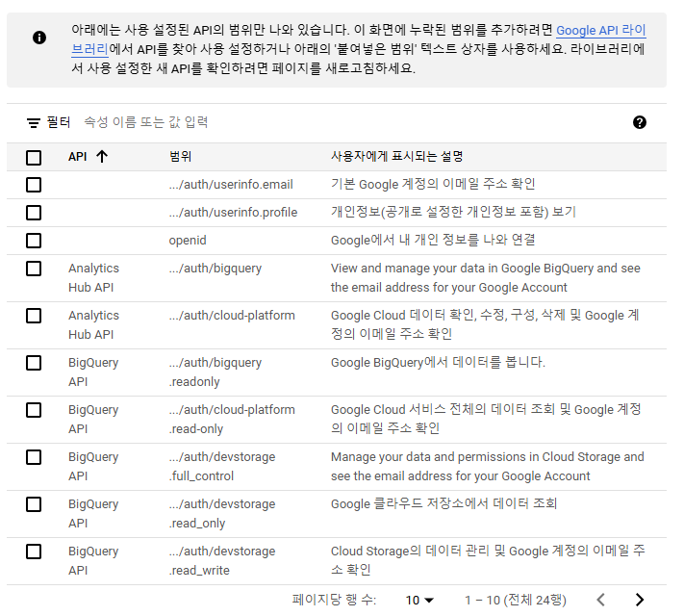Go to the next page of scopes
684x616 pixels.
pyautogui.click(x=640, y=600)
